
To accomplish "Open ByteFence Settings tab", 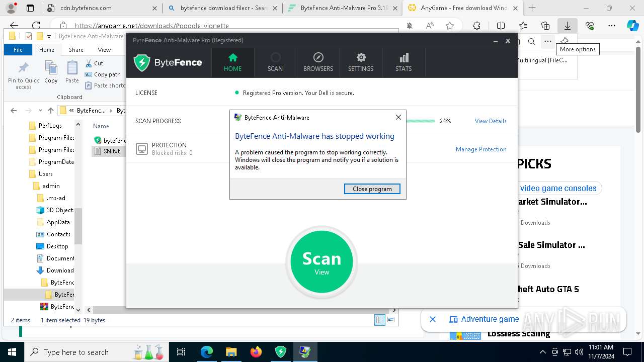I will [361, 62].
